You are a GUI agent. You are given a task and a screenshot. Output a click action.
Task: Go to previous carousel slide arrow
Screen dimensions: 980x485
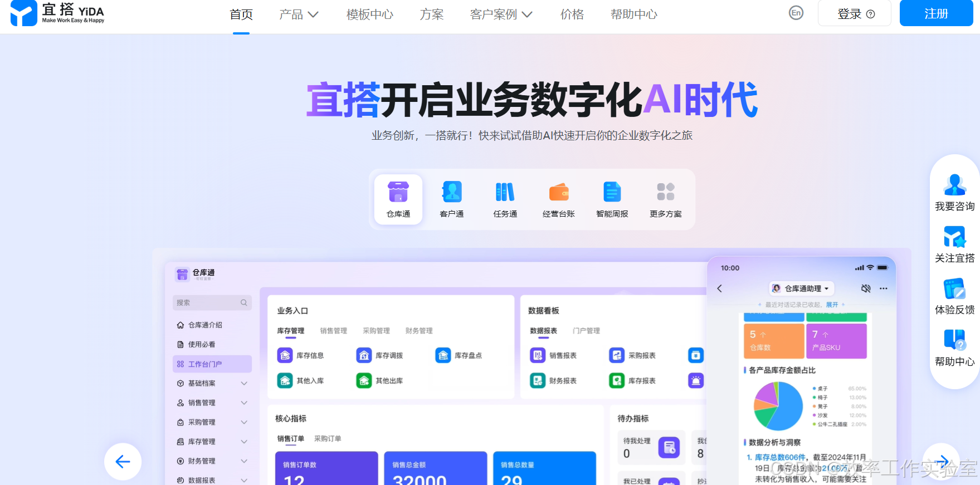click(x=123, y=462)
